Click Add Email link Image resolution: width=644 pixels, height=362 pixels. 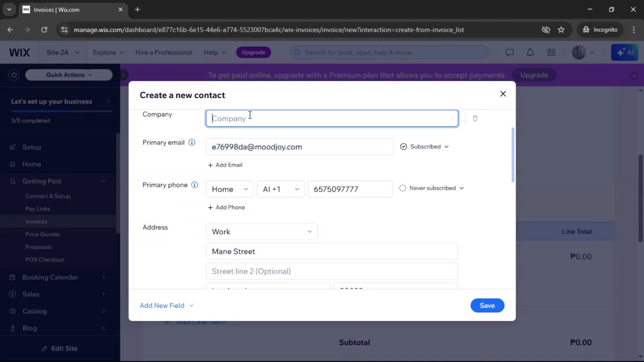pos(225,165)
